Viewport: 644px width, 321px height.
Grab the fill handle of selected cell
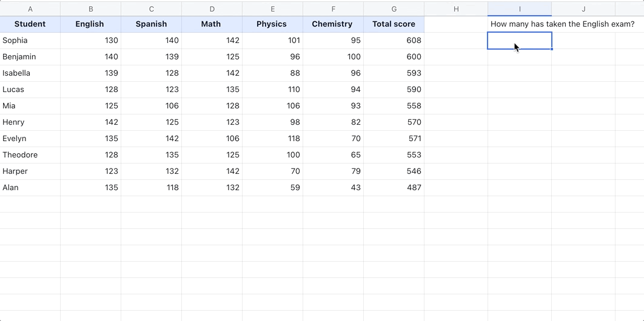[552, 49]
